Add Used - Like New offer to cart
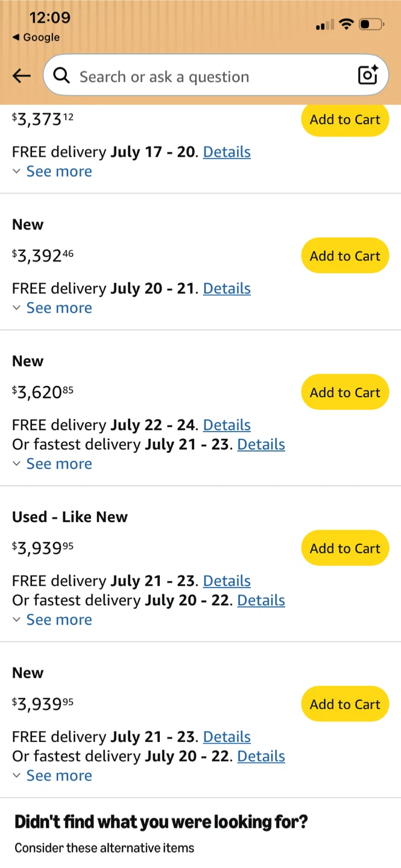 (x=345, y=549)
